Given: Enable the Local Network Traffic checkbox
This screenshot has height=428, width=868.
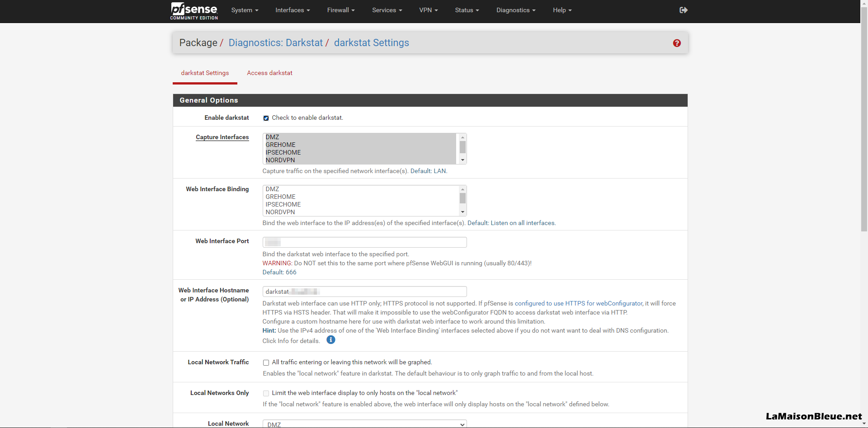Looking at the screenshot, I should pos(266,362).
